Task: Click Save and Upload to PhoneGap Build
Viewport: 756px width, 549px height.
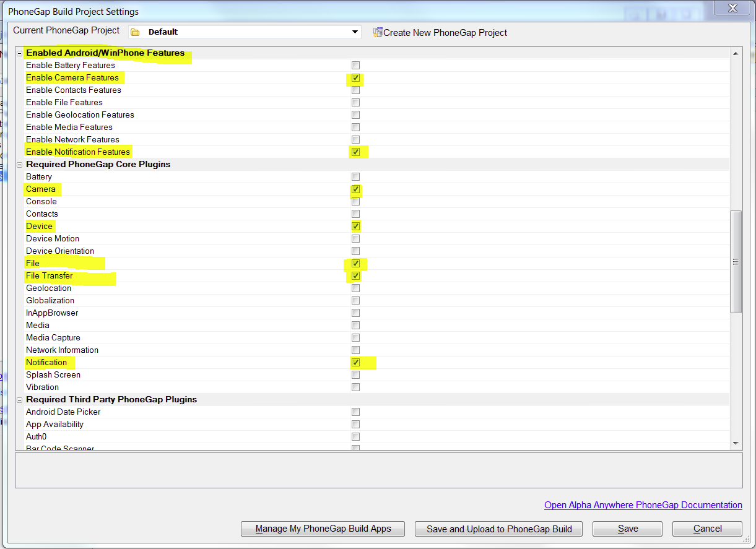Action: [500, 529]
